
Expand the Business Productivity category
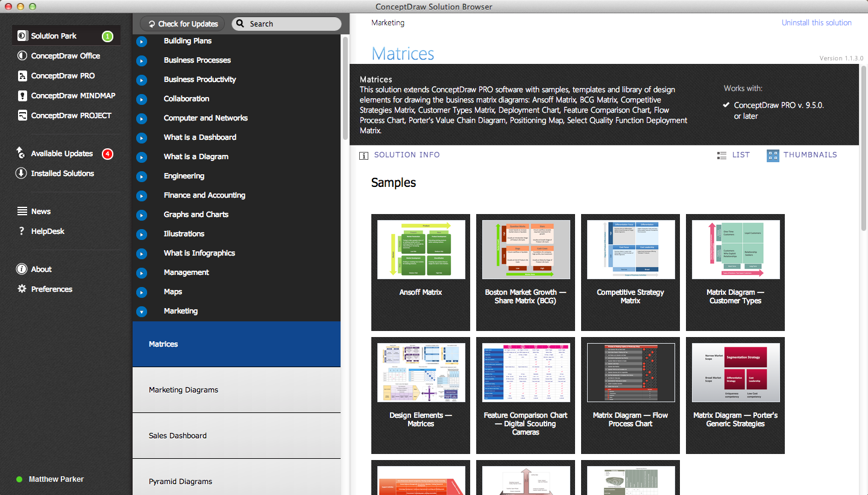[x=142, y=80]
